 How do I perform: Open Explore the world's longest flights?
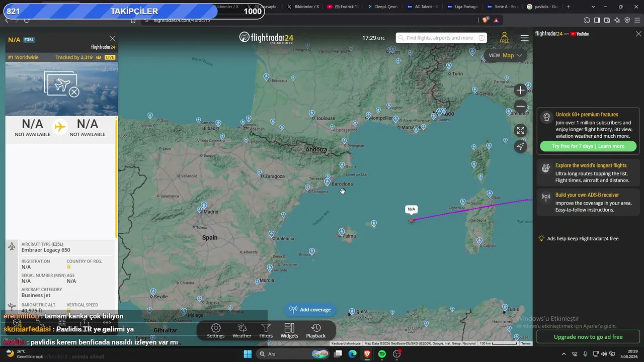(588, 172)
